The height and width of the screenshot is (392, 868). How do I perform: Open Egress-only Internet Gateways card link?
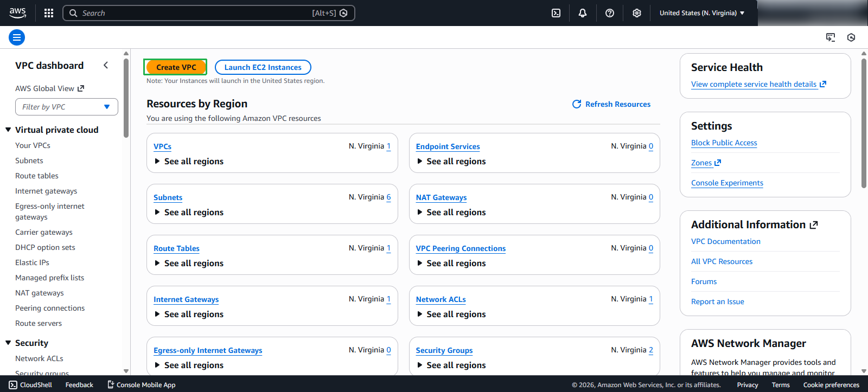click(208, 350)
